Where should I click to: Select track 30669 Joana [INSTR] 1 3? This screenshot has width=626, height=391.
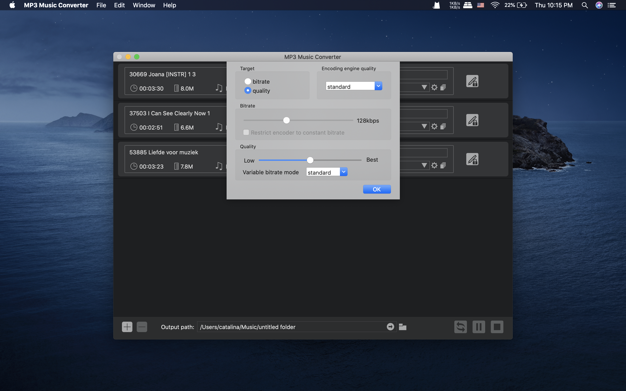click(162, 74)
